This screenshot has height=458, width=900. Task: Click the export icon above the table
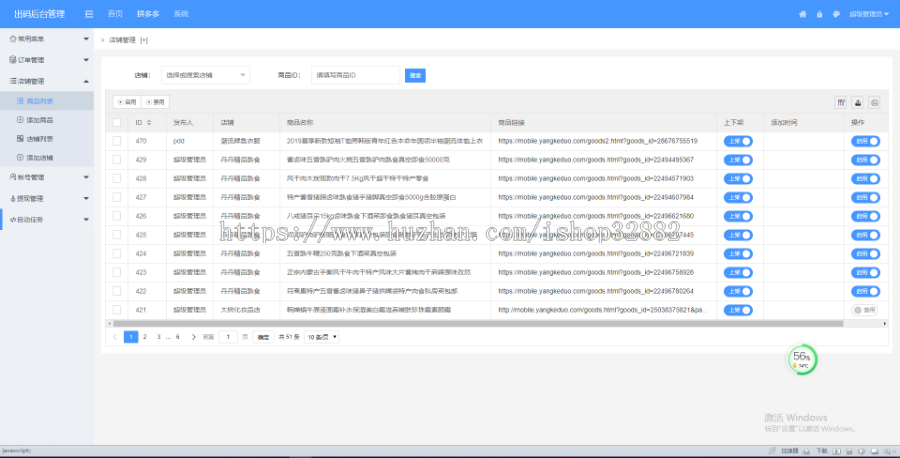point(858,102)
